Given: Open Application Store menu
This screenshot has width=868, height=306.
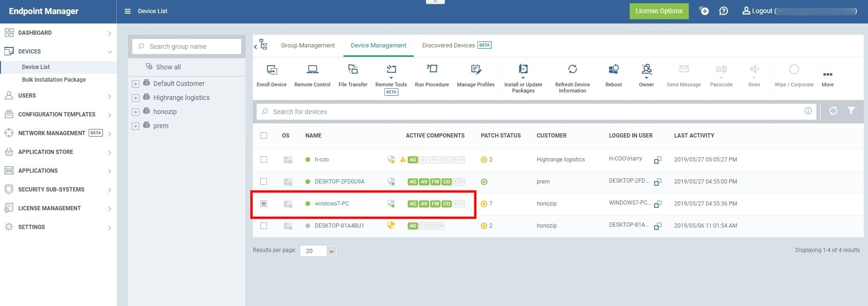Looking at the screenshot, I should [x=58, y=152].
